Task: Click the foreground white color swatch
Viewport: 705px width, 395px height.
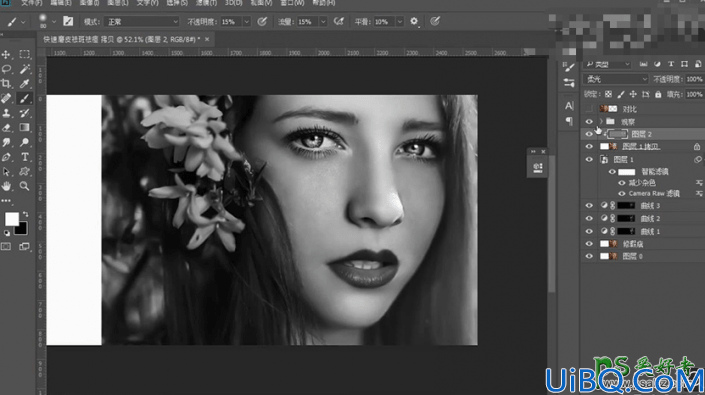Action: point(12,219)
